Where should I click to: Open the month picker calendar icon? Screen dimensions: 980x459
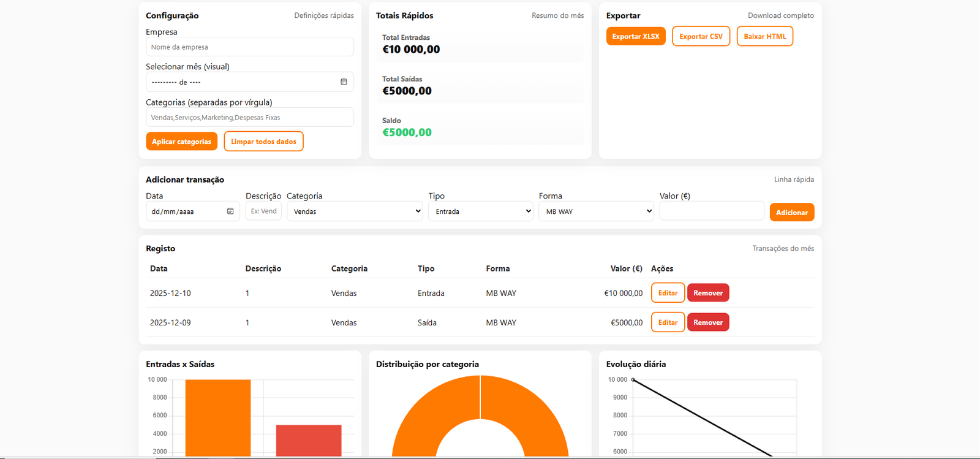coord(344,82)
